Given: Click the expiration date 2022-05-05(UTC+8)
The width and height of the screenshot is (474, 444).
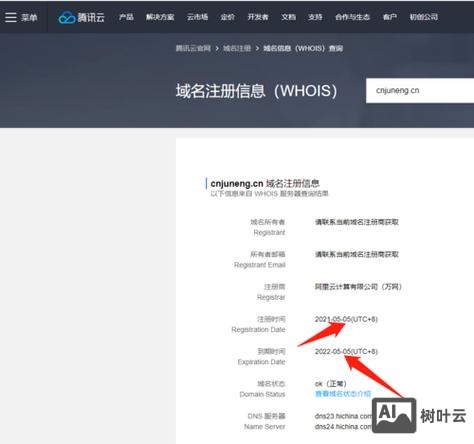Looking at the screenshot, I should point(346,352).
